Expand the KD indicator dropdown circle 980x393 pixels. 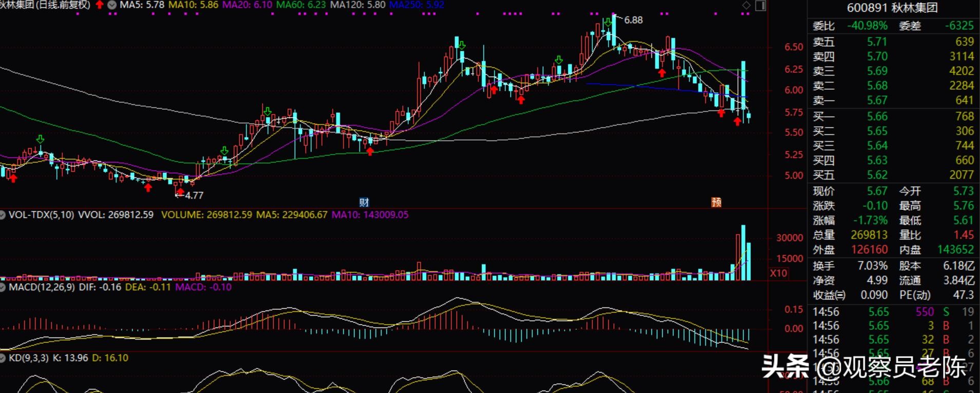pyautogui.click(x=3, y=358)
